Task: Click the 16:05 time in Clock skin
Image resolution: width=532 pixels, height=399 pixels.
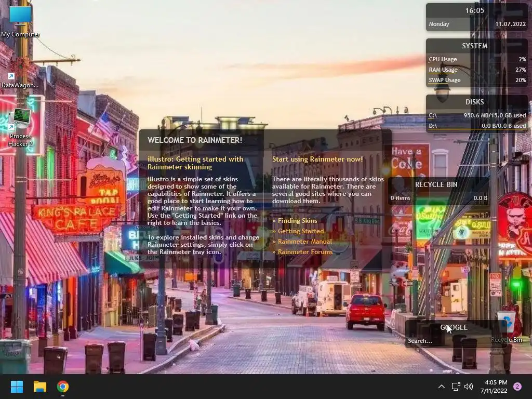Action: tap(474, 10)
